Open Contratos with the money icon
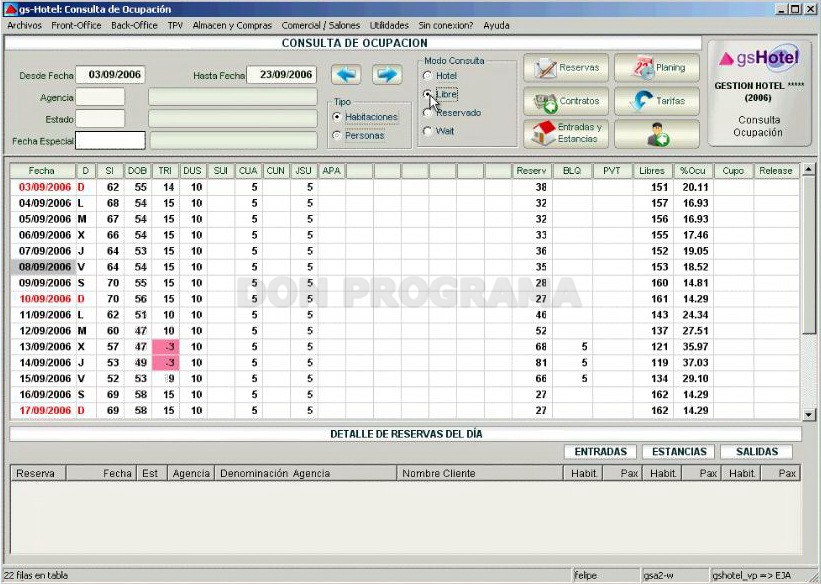Screen dimensions: 821x584 [x=566, y=101]
